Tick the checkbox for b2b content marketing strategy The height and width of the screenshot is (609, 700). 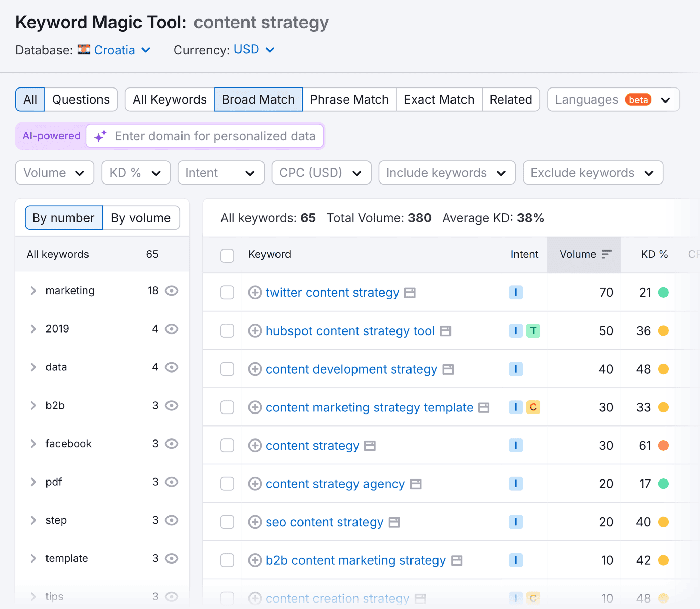[227, 560]
